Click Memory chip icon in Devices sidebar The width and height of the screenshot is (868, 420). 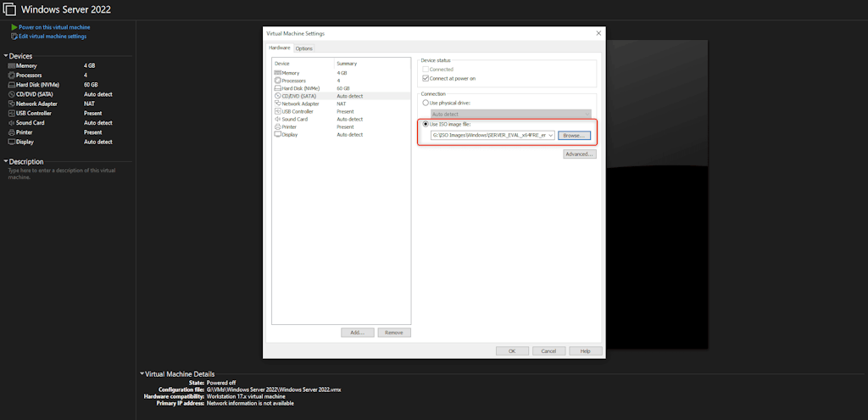(x=11, y=65)
